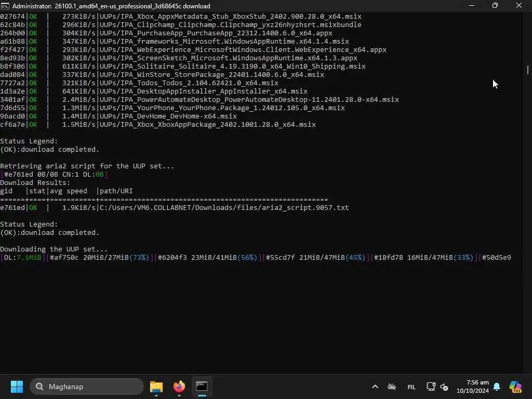Click the Maghanap search box
532x399 pixels.
click(x=87, y=387)
